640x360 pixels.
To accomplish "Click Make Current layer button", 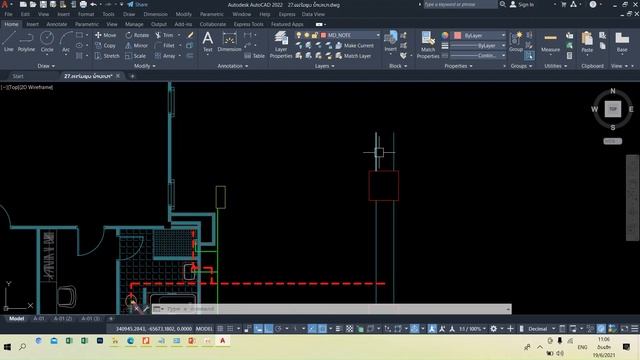I will (x=354, y=45).
